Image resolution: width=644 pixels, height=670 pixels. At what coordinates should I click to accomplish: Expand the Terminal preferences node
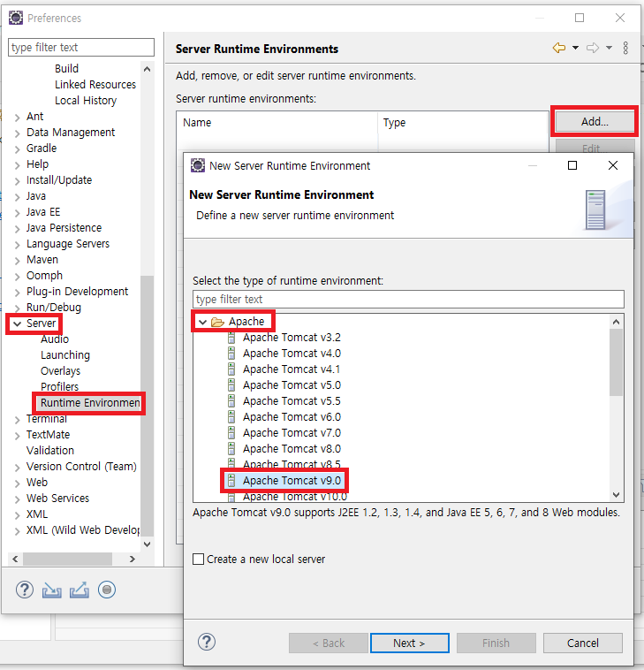[x=17, y=419]
